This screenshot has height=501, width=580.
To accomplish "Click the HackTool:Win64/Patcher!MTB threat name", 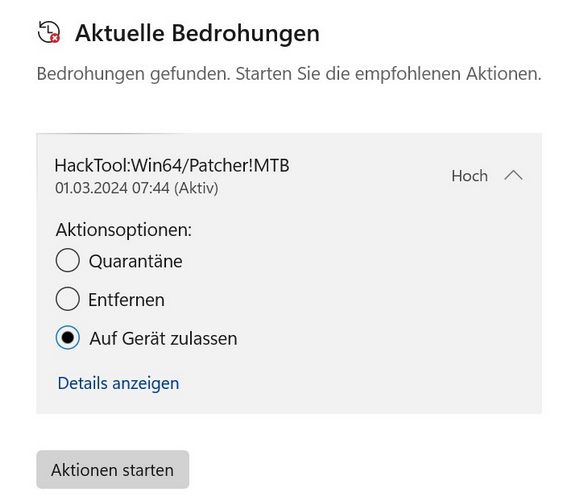I will (172, 165).
